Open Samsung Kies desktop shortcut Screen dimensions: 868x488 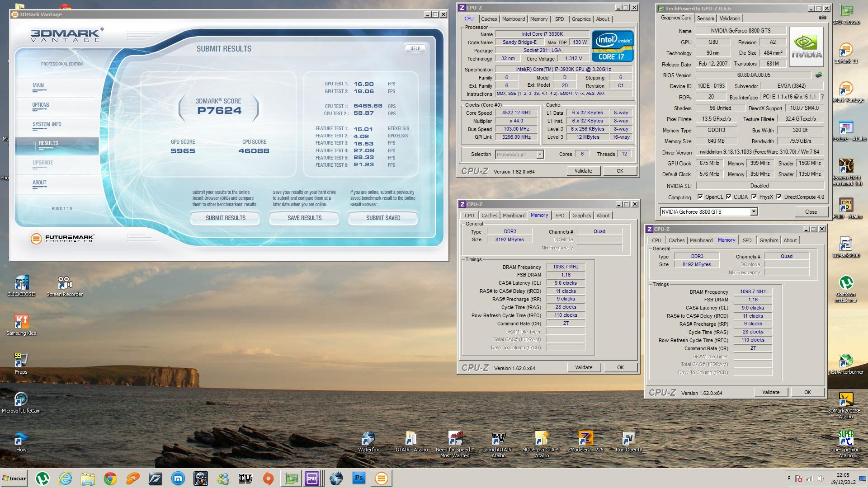tap(21, 325)
